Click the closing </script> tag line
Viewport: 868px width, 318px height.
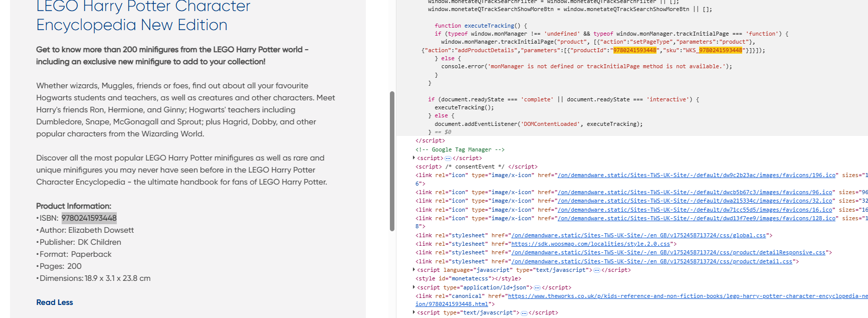point(430,140)
